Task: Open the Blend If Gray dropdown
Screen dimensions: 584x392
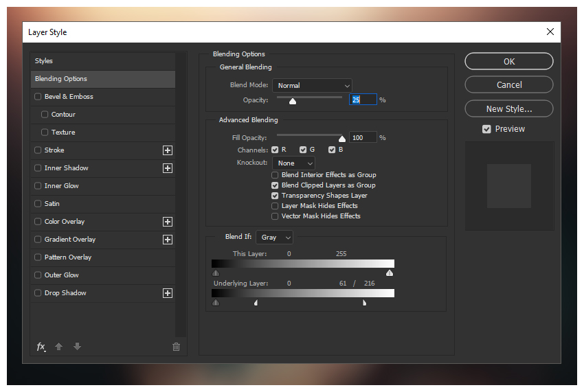Action: tap(275, 238)
